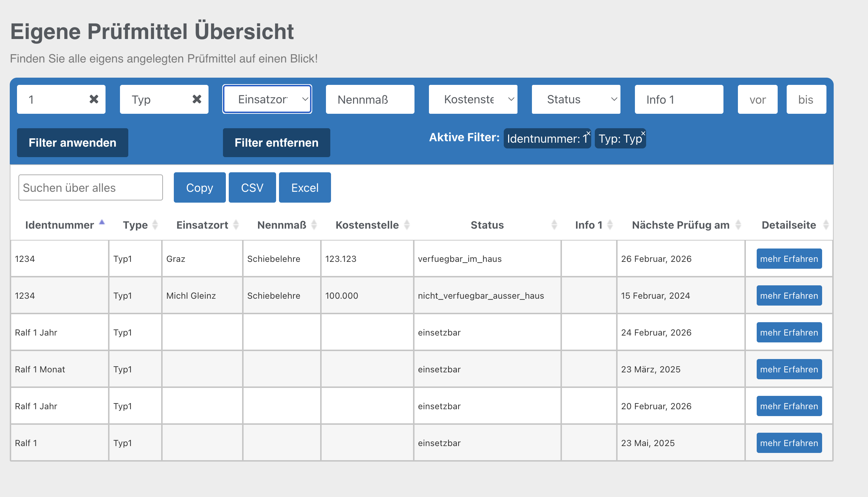Sort table by Identnummer column
Screen dimensions: 868x497
(60, 225)
